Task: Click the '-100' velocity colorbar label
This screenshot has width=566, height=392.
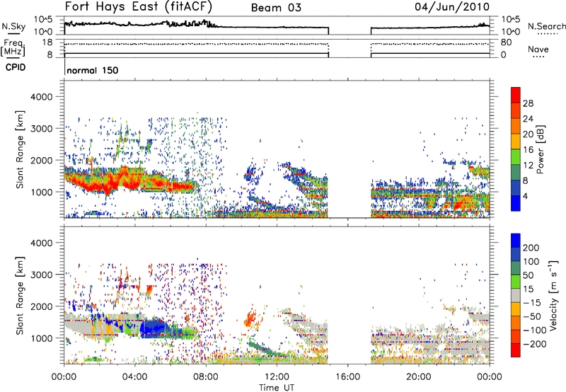Action: [x=533, y=330]
